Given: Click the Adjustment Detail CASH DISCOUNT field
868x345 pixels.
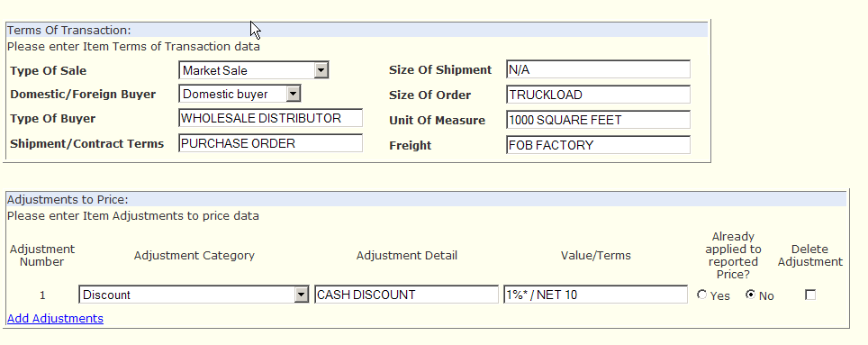Looking at the screenshot, I should [x=407, y=295].
